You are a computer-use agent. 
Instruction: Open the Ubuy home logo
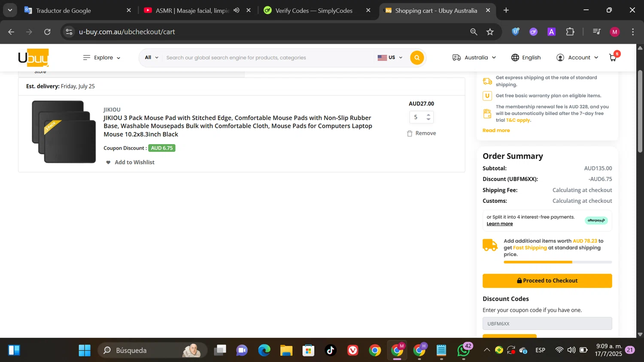(33, 57)
